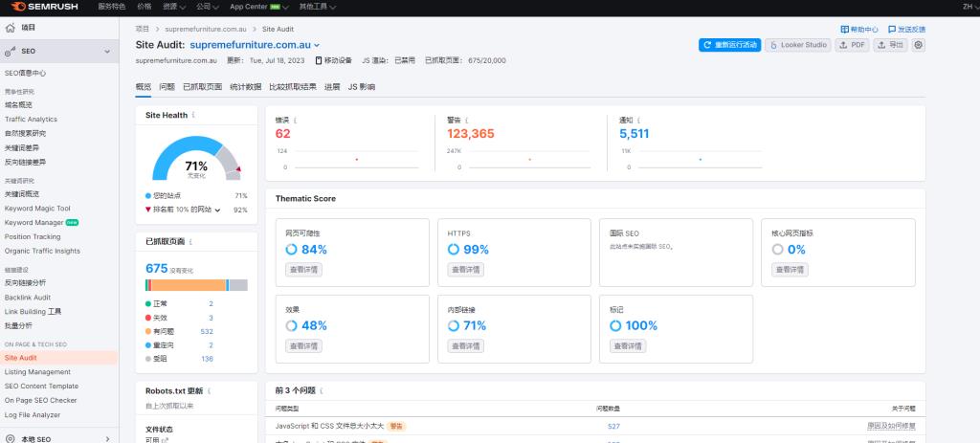Open Backlink Audit in sidebar
The height and width of the screenshot is (443, 980).
(x=28, y=298)
